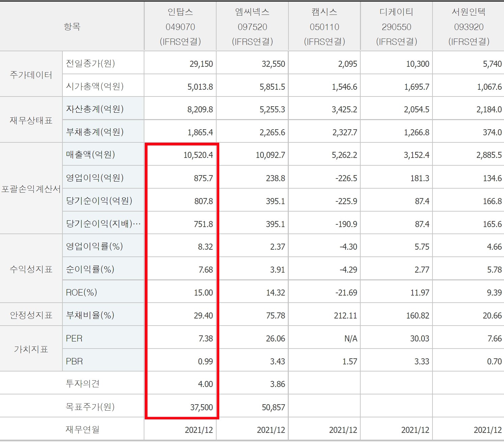Select 인탑스 net income 807.8
This screenshot has width=504, height=442.
203,201
